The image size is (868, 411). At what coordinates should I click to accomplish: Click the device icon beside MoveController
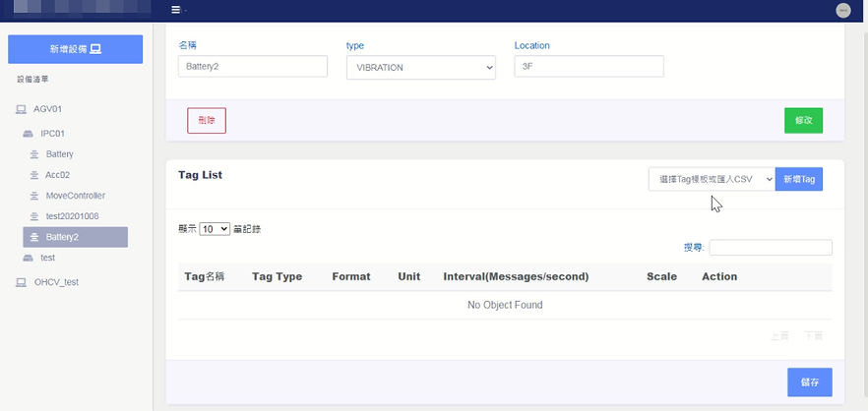pos(34,196)
